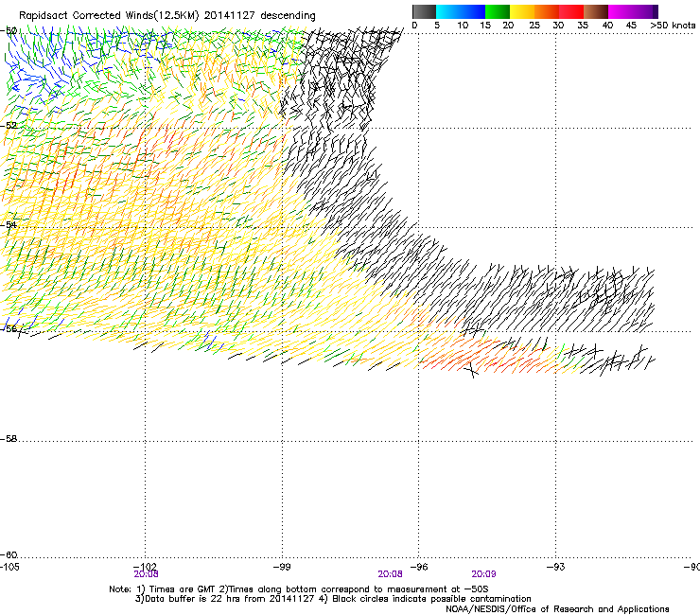Click the purple '20:08' time under -102

(146, 574)
